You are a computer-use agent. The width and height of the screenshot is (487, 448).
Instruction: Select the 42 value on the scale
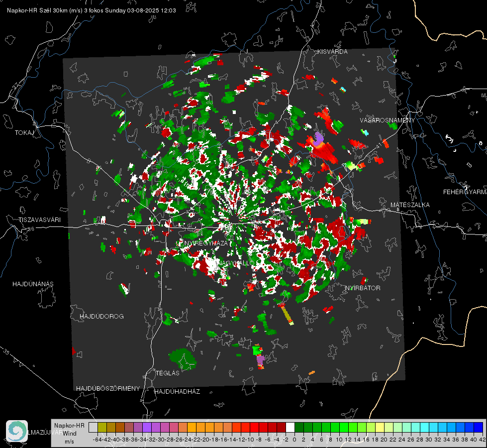(483, 440)
